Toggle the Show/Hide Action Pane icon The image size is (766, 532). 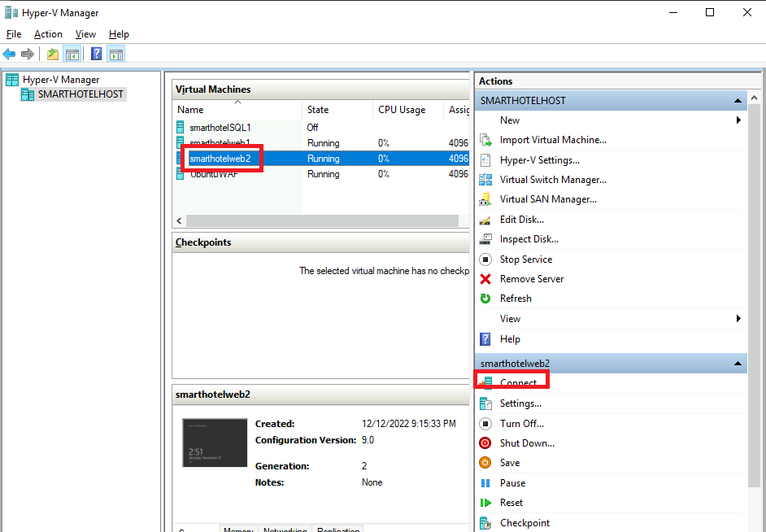pyautogui.click(x=116, y=54)
